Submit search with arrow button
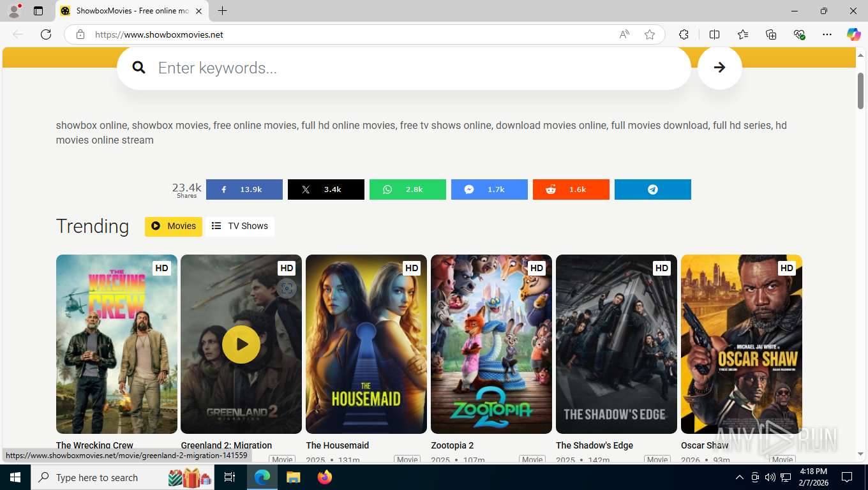The image size is (868, 490). [x=719, y=68]
